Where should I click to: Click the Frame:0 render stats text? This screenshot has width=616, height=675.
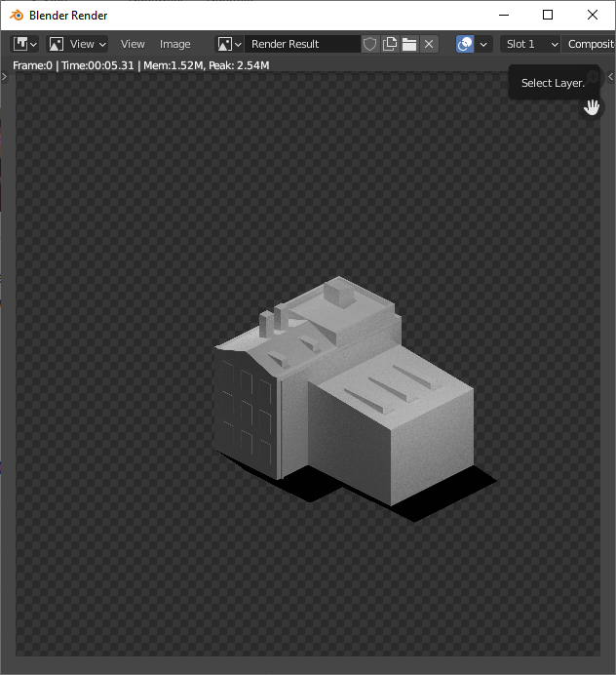(141, 65)
